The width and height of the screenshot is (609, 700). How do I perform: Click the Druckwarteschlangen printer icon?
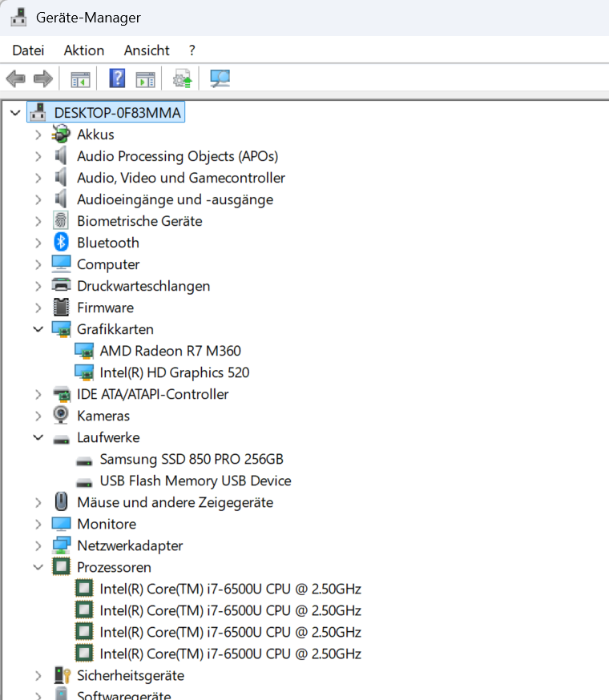pos(61,285)
